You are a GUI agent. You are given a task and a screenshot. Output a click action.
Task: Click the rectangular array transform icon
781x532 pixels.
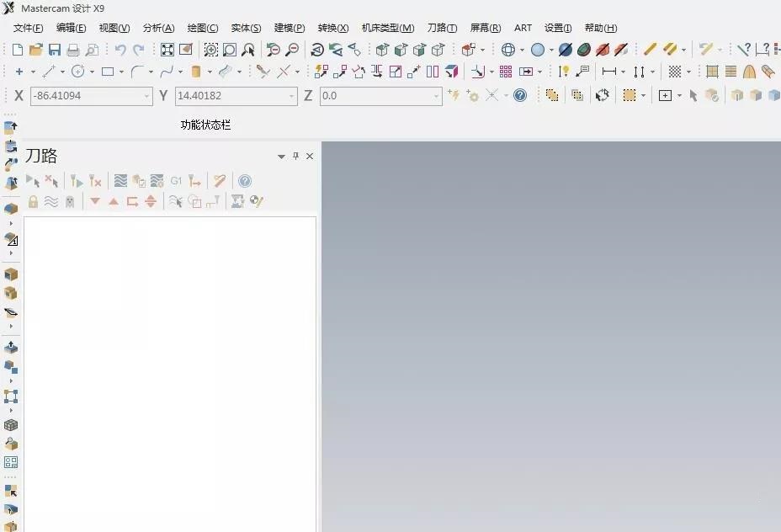pos(506,72)
